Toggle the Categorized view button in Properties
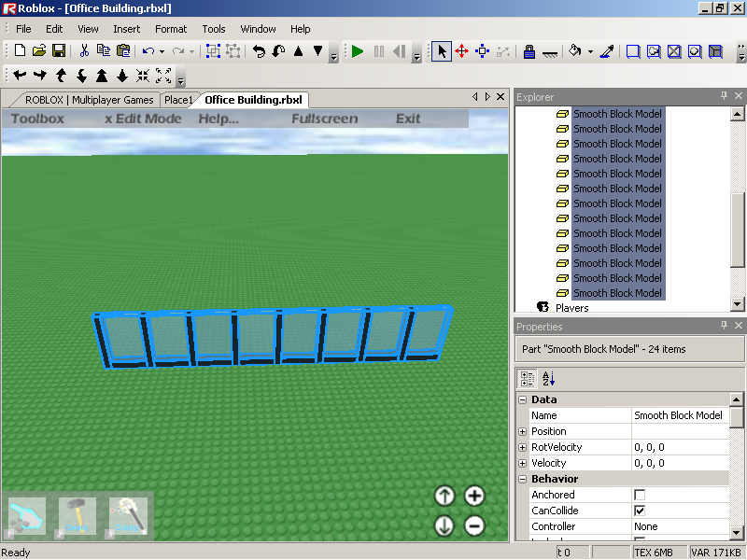This screenshot has height=560, width=747. click(x=527, y=378)
